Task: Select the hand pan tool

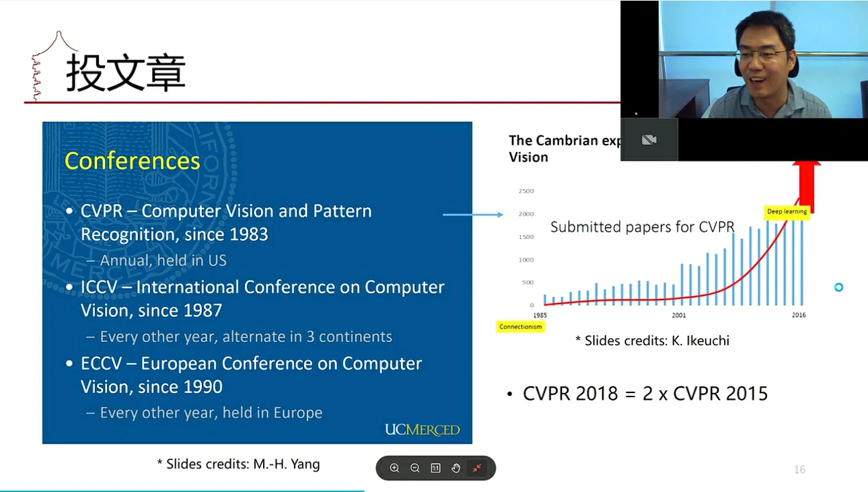Action: pos(456,468)
